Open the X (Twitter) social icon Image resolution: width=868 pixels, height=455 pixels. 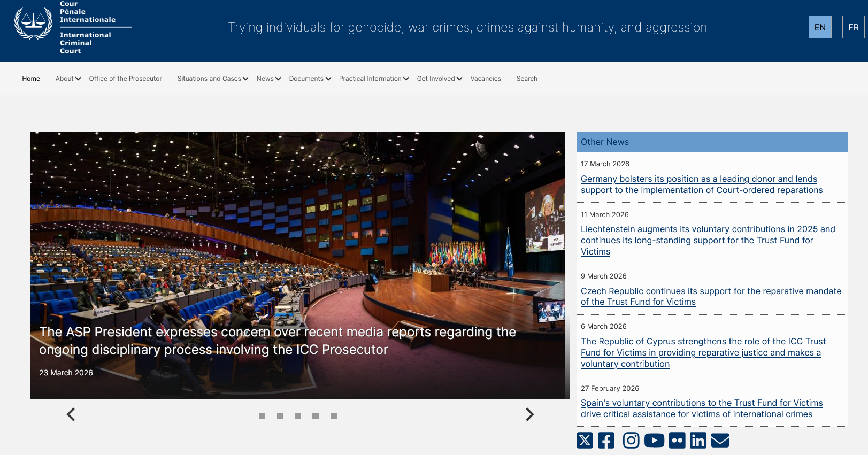pos(585,440)
